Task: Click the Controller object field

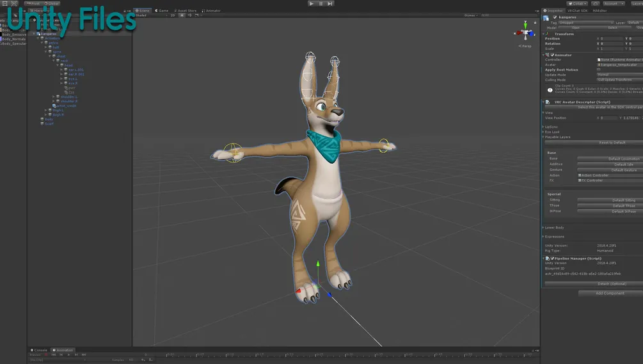Action: click(619, 60)
